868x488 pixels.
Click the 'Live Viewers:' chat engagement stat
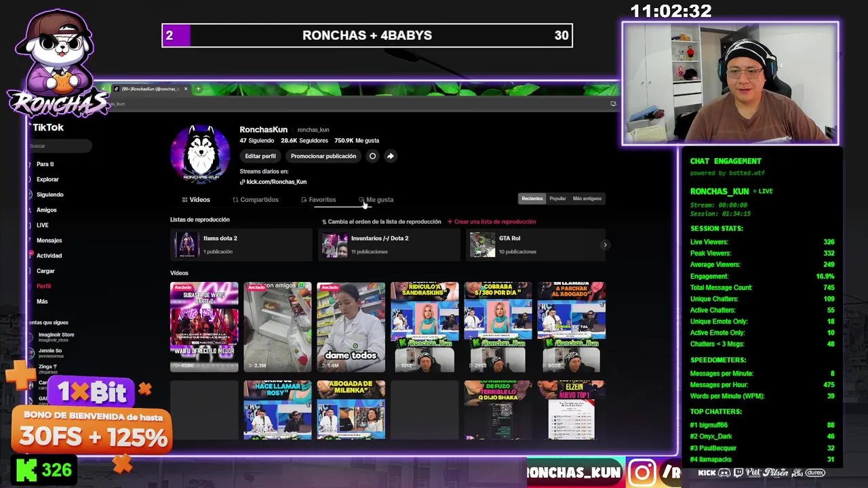click(x=709, y=242)
